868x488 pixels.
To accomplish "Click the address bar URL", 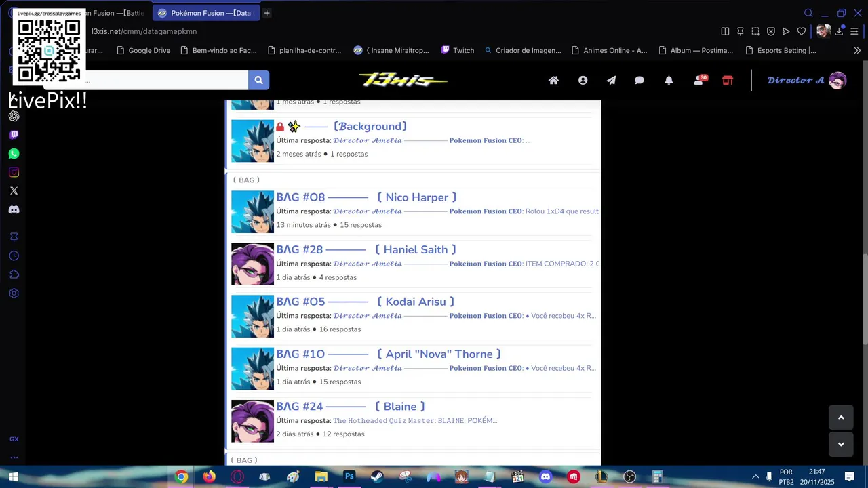I will [144, 31].
